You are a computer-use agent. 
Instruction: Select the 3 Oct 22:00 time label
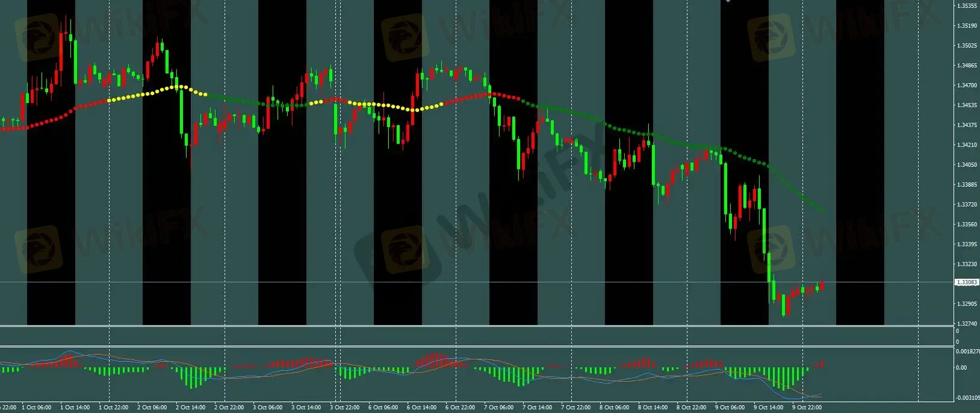tap(344, 408)
